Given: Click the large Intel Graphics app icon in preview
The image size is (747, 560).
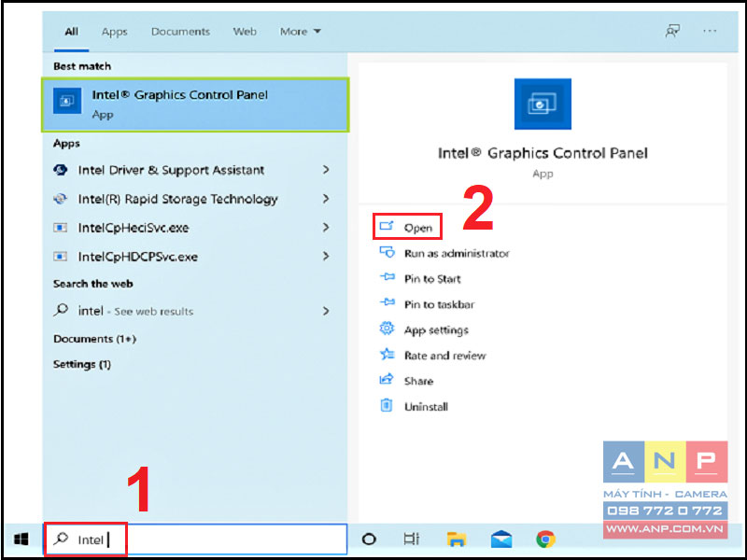Looking at the screenshot, I should click(x=543, y=104).
